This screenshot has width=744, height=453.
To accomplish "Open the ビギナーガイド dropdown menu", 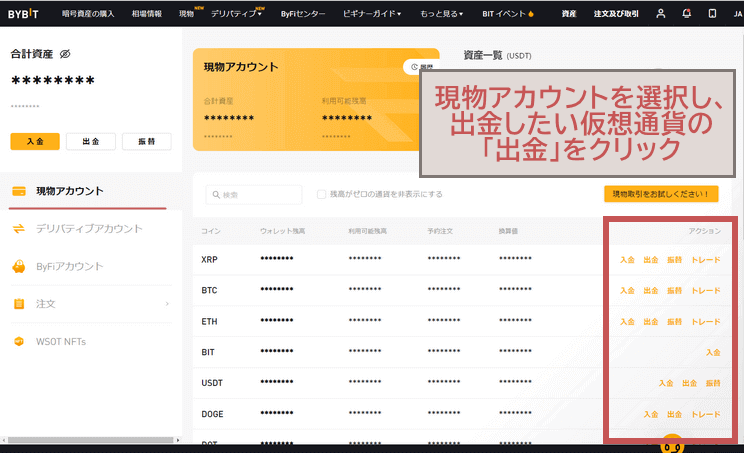I will [x=372, y=14].
